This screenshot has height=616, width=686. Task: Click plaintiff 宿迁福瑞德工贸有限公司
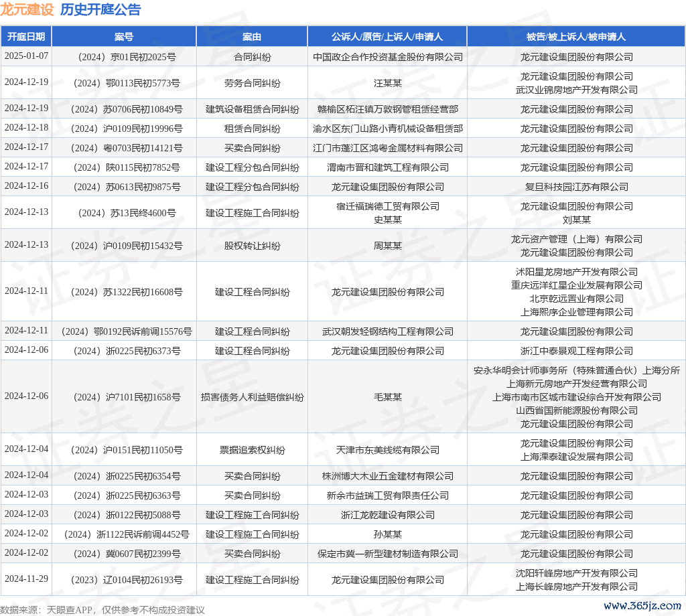[388, 206]
